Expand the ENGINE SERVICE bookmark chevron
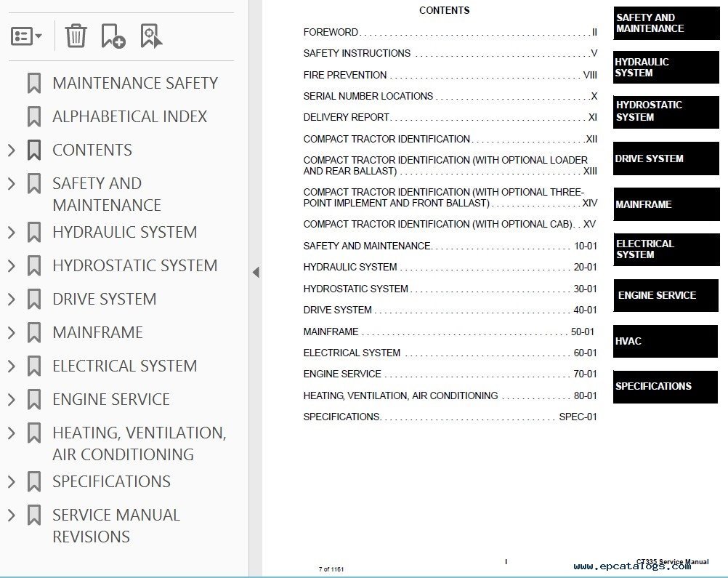The image size is (728, 578). (x=12, y=400)
